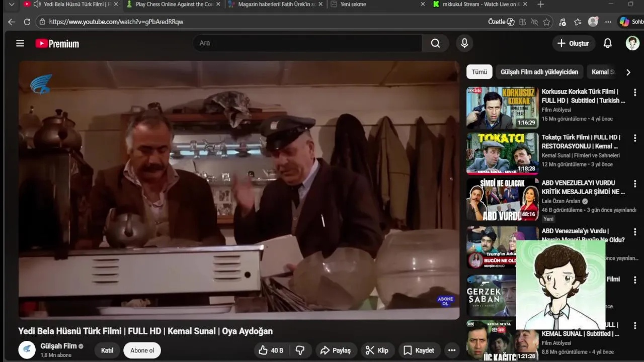This screenshot has height=362, width=644.
Task: Mute the Yedi Bela Hüsnü tab audio
Action: click(37, 4)
